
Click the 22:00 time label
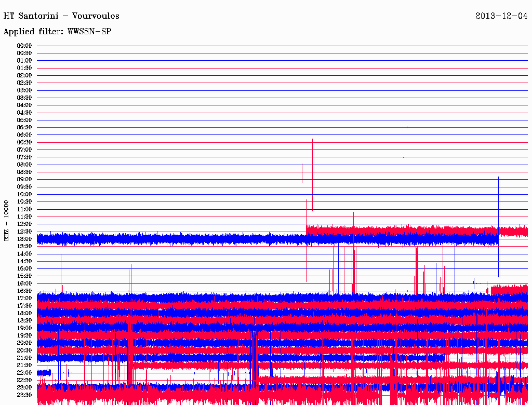click(24, 373)
